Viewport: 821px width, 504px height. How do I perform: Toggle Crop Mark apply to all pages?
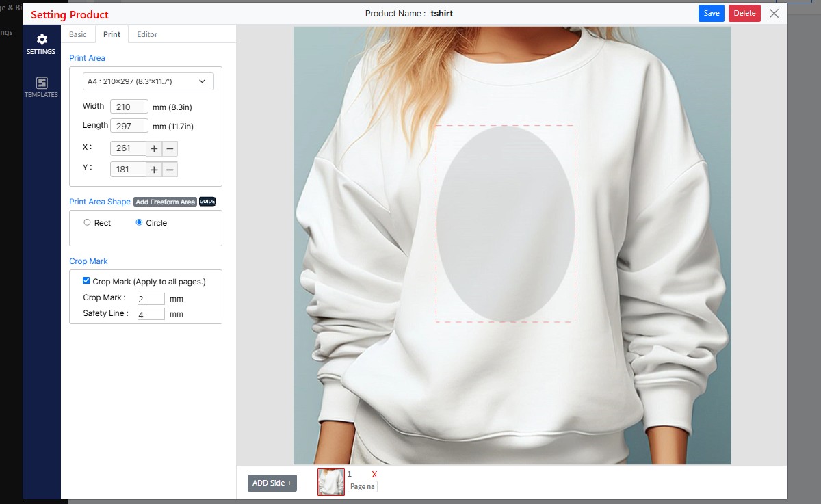(86, 281)
